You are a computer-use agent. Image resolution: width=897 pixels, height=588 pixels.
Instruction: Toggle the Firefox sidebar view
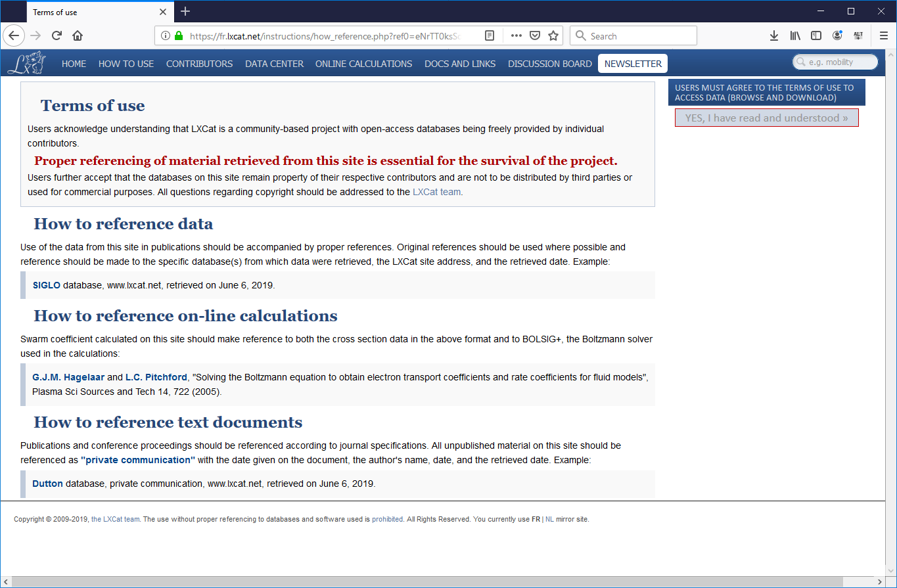coord(816,35)
